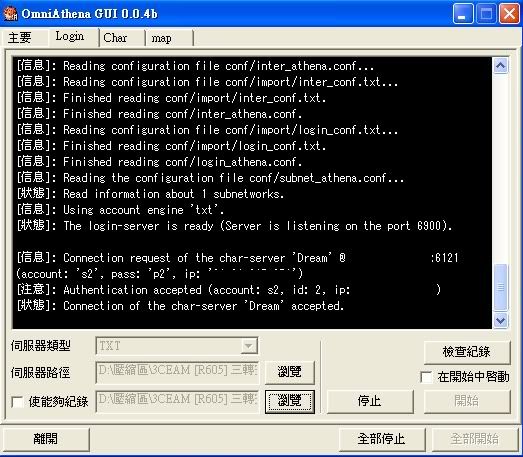The image size is (523, 457).
Task: Expand the 伺服器類型 TXT dropdown
Action: 249,346
